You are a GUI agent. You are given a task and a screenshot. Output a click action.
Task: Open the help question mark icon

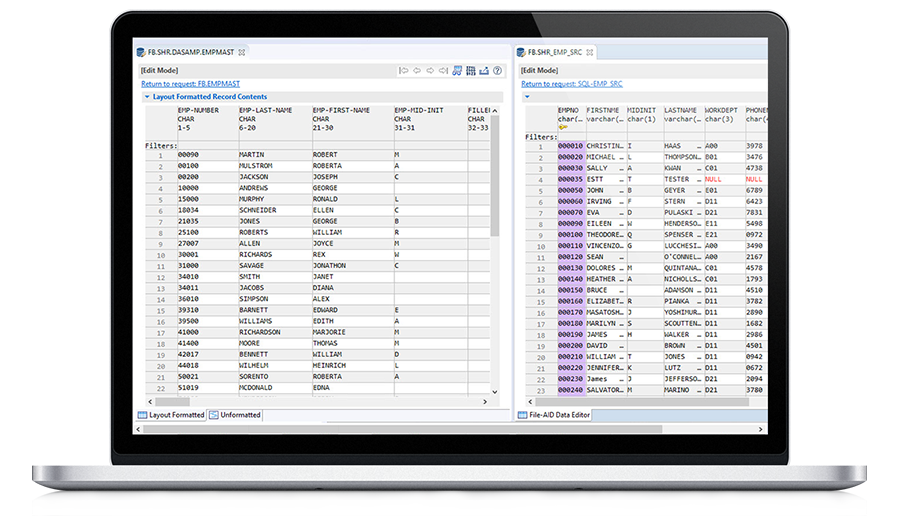tap(497, 70)
